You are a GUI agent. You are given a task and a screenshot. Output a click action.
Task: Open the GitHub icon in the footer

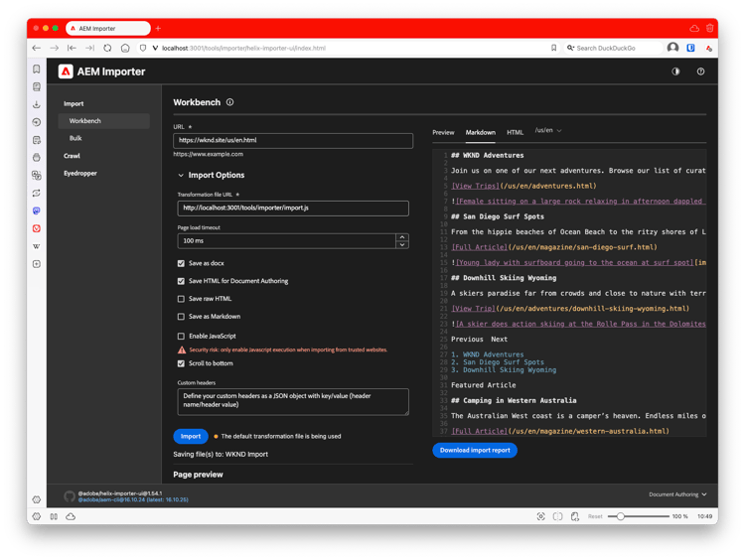tap(70, 496)
